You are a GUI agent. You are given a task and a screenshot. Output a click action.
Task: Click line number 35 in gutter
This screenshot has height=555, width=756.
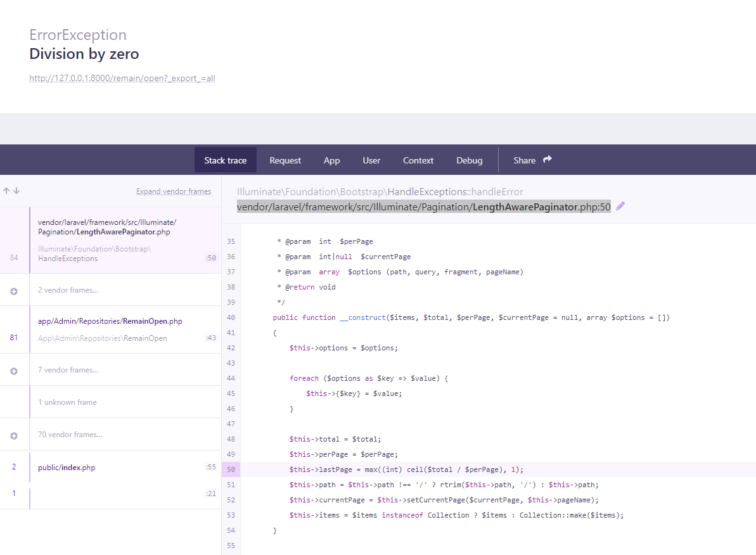tap(231, 241)
